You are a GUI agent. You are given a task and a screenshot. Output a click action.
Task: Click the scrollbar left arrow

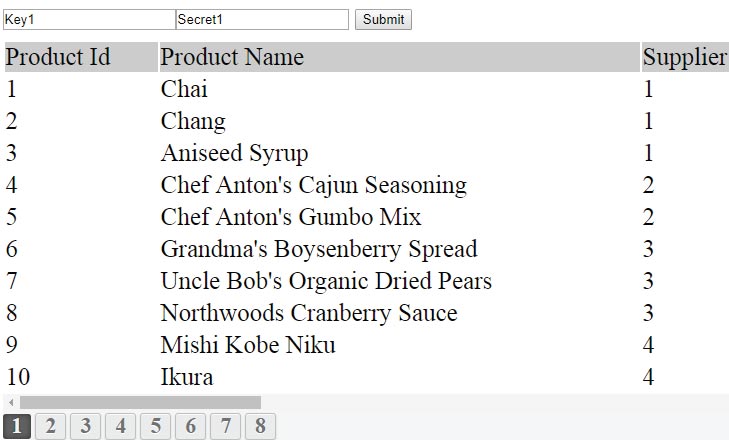click(11, 402)
